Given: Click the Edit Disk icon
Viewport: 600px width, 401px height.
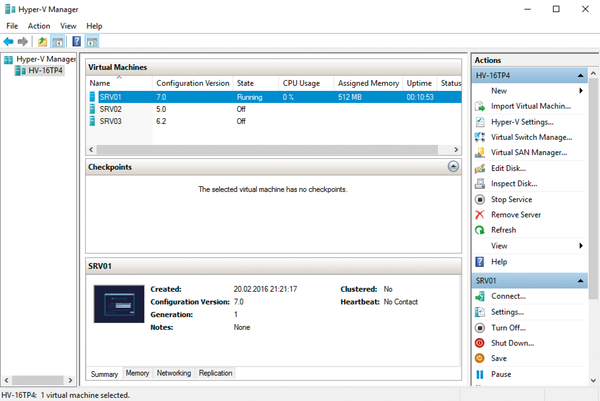Looking at the screenshot, I should 480,168.
